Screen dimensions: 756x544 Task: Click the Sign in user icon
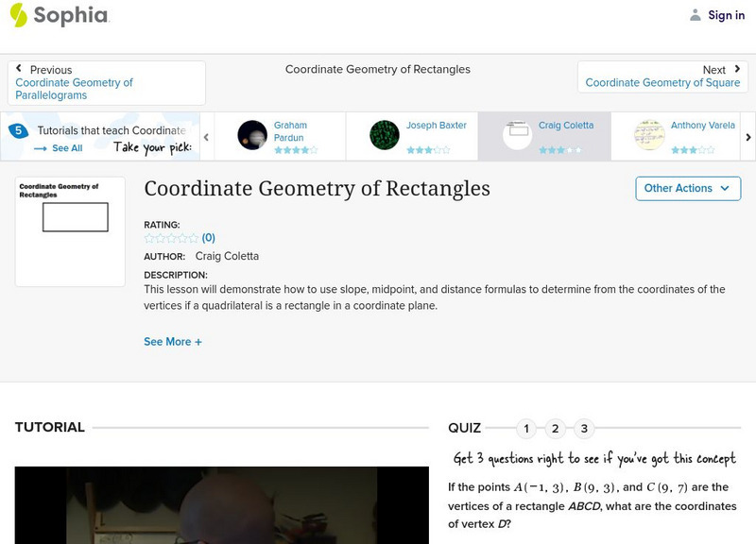pos(696,15)
